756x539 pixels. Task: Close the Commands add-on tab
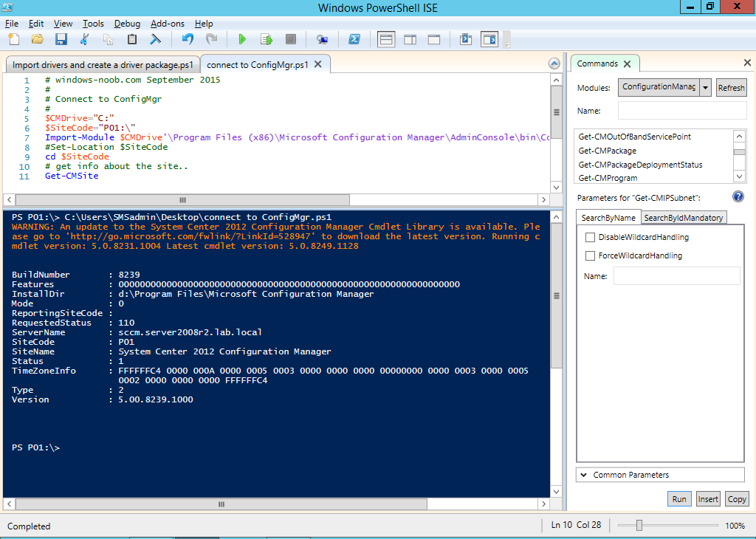click(627, 63)
